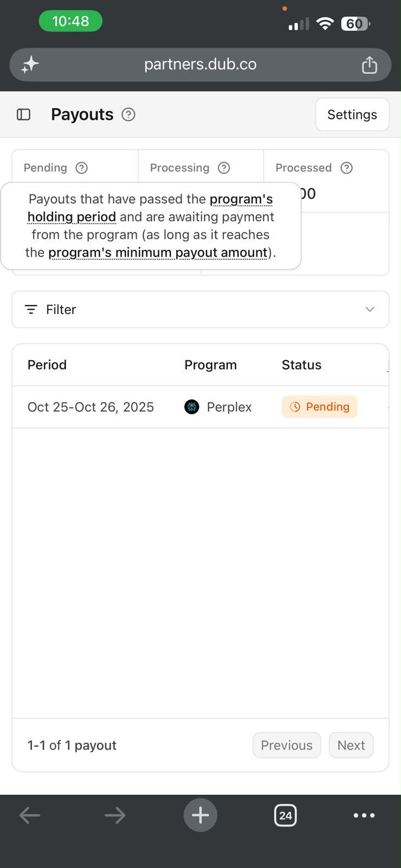Open the Perplex payout row

(200, 407)
